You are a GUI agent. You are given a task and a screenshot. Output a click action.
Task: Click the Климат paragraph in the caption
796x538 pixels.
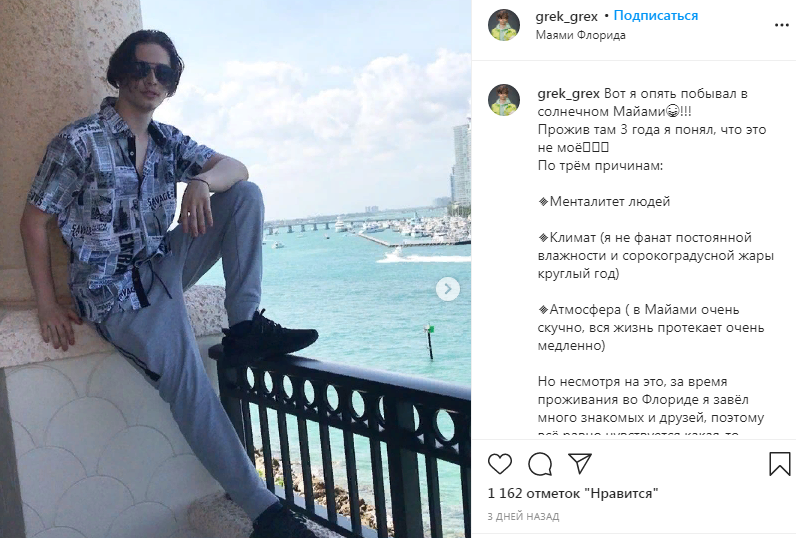[655, 255]
